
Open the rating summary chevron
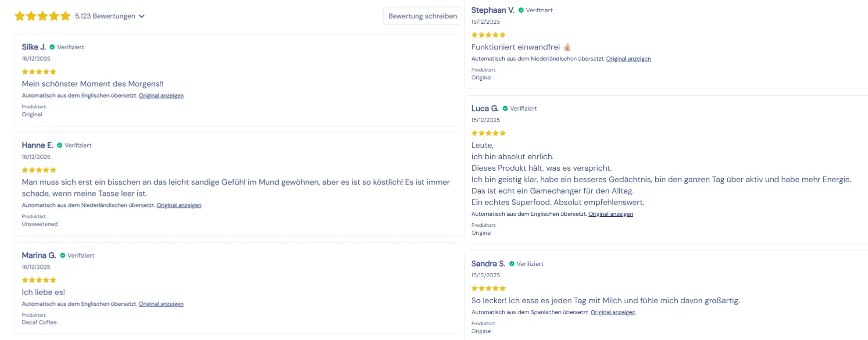click(x=142, y=16)
